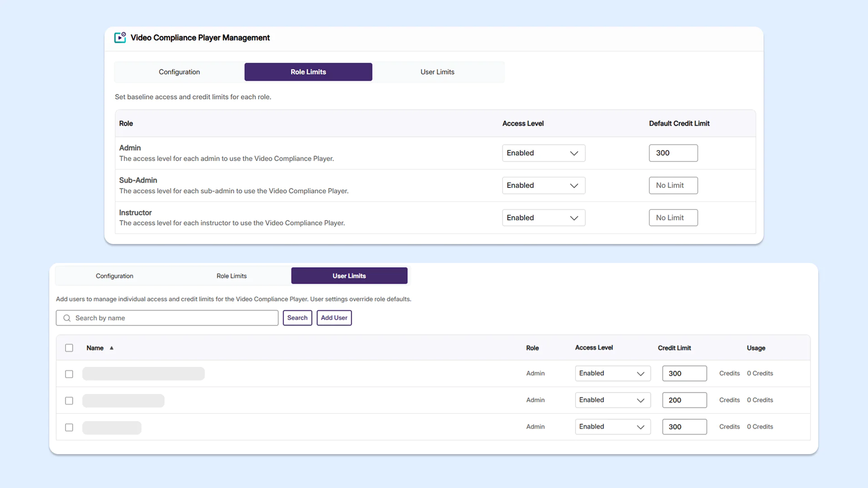The height and width of the screenshot is (488, 868).
Task: Click the Sub-Admin role name
Action: 138,180
